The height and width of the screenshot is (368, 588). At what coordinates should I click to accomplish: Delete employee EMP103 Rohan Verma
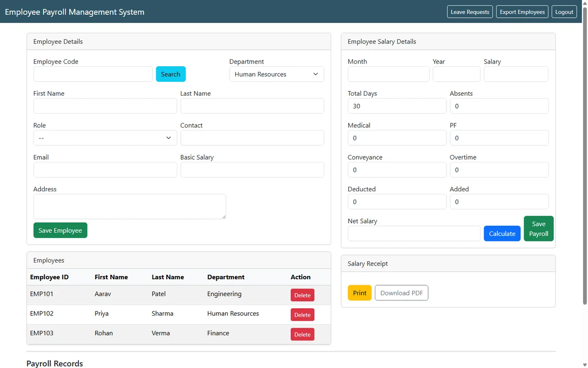tap(302, 334)
